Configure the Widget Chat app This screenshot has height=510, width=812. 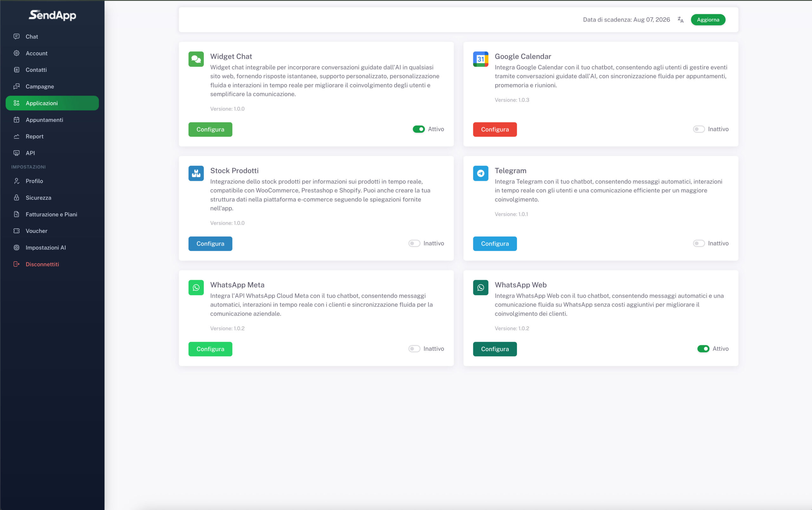pyautogui.click(x=210, y=129)
